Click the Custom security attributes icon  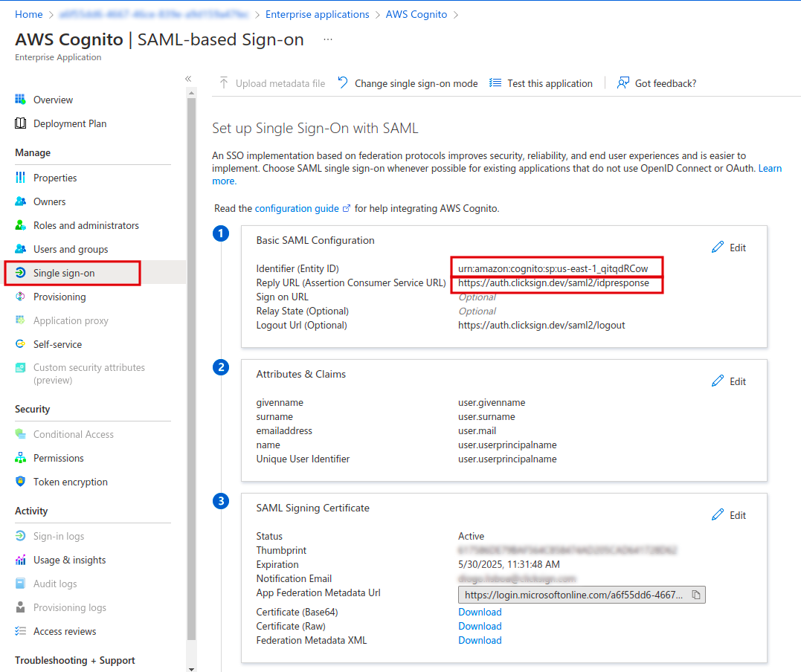(20, 368)
